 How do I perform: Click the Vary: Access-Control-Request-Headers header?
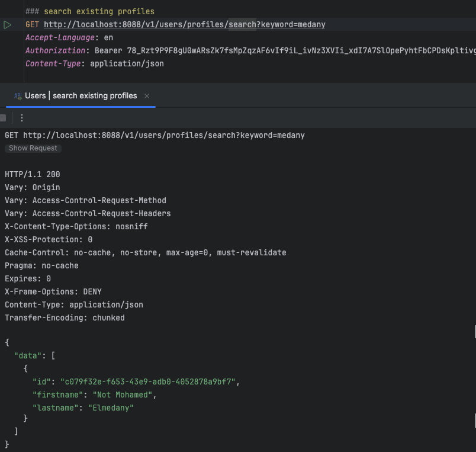88,213
